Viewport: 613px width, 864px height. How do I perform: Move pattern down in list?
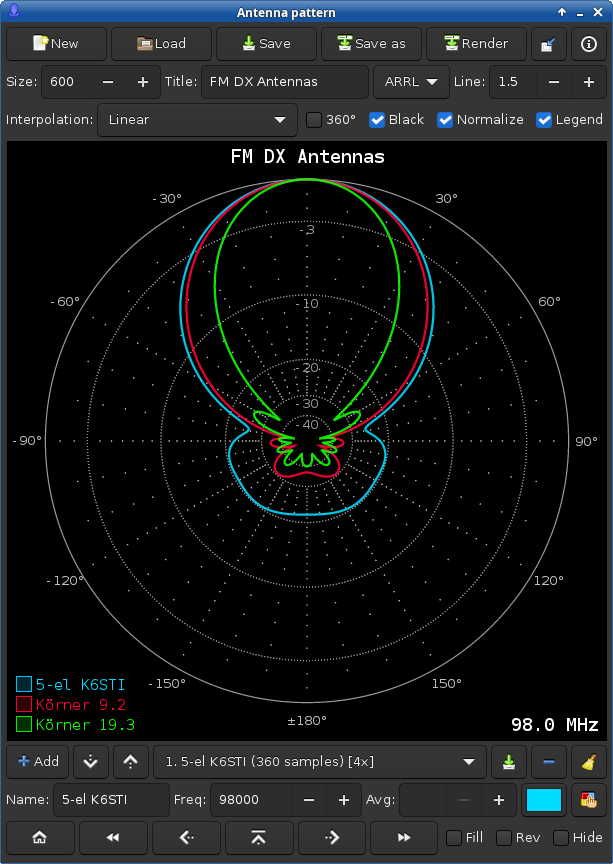pos(90,762)
